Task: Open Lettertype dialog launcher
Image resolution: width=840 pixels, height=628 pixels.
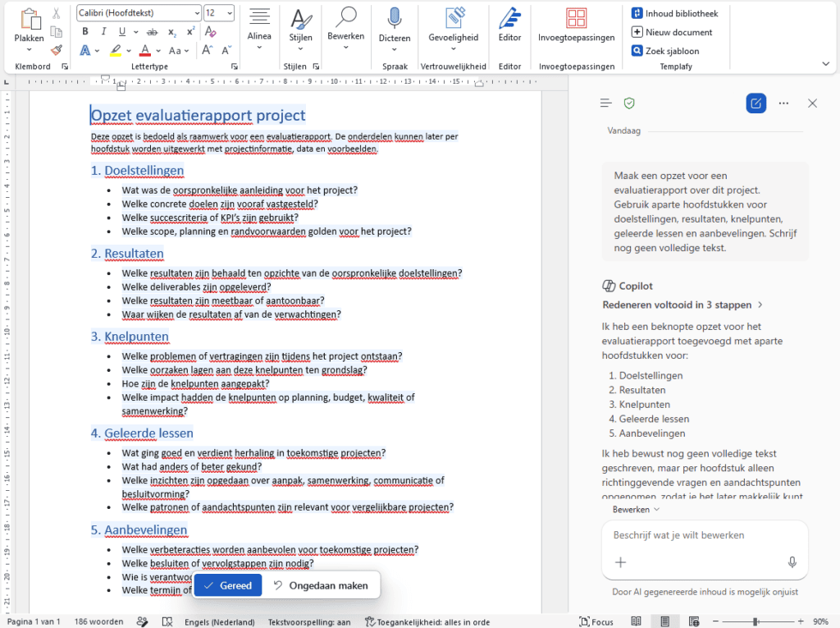Action: 234,66
